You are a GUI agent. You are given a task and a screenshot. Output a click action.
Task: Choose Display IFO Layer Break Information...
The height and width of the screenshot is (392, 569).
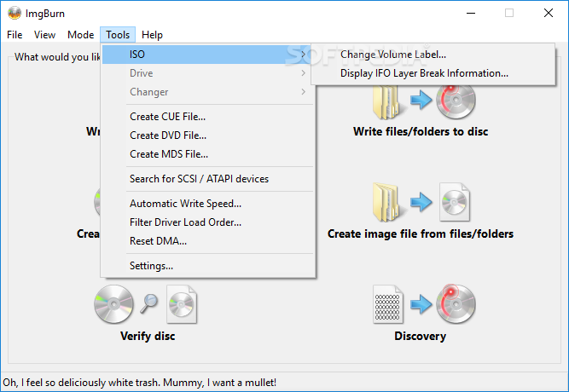tap(433, 73)
